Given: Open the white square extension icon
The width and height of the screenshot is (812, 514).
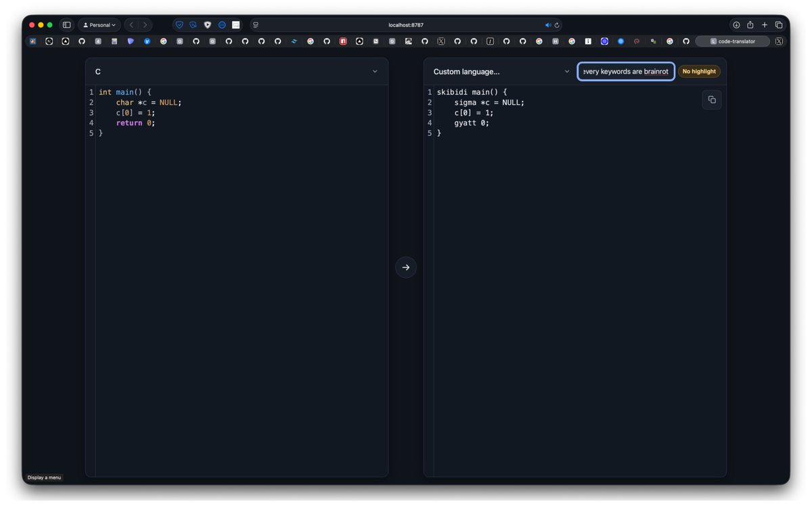Looking at the screenshot, I should (236, 25).
